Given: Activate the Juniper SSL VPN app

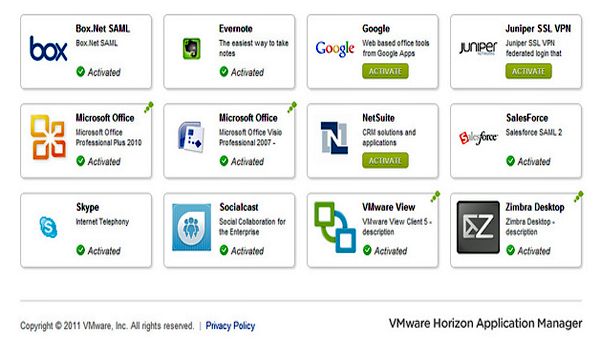Looking at the screenshot, I should (528, 71).
